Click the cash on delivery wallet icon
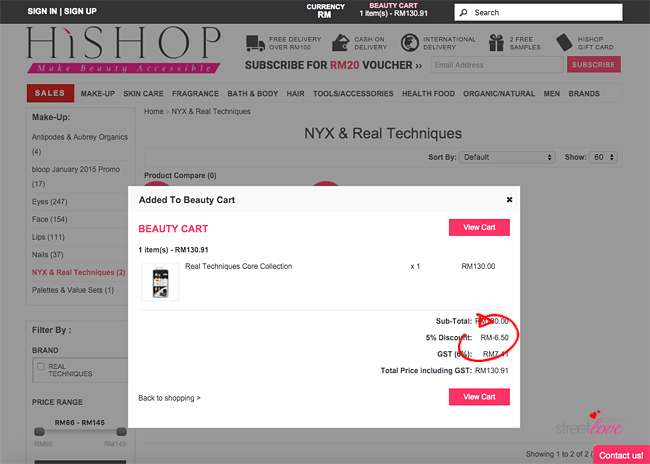650x464 pixels. (x=340, y=43)
